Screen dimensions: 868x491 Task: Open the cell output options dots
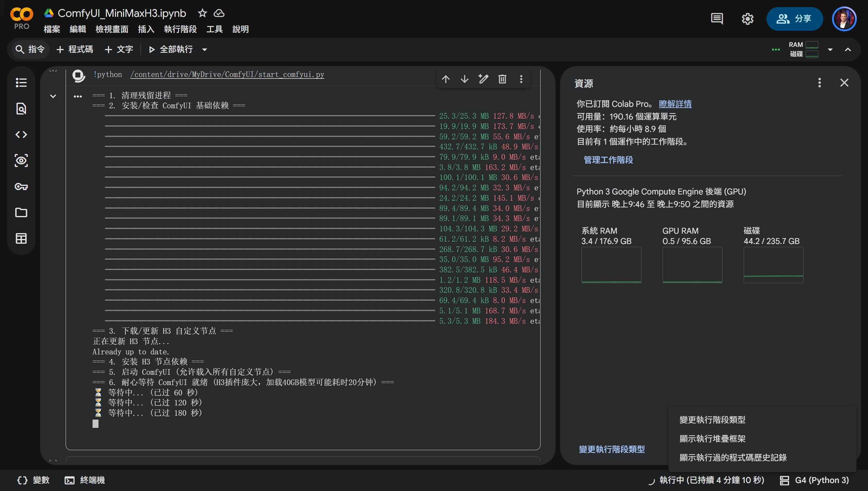pos(78,96)
